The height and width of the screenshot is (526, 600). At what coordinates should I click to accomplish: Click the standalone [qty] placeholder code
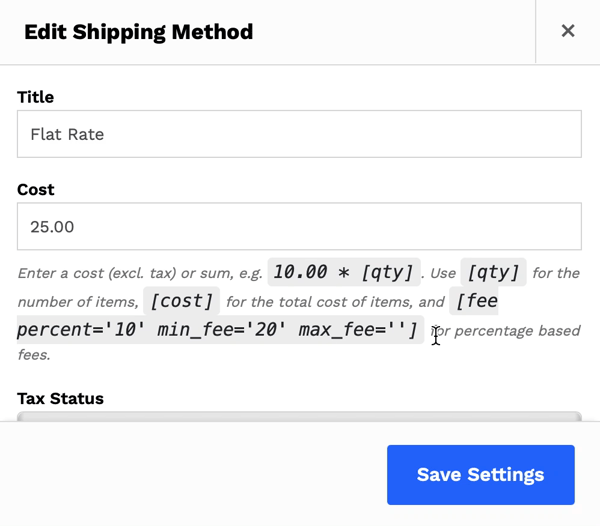493,272
